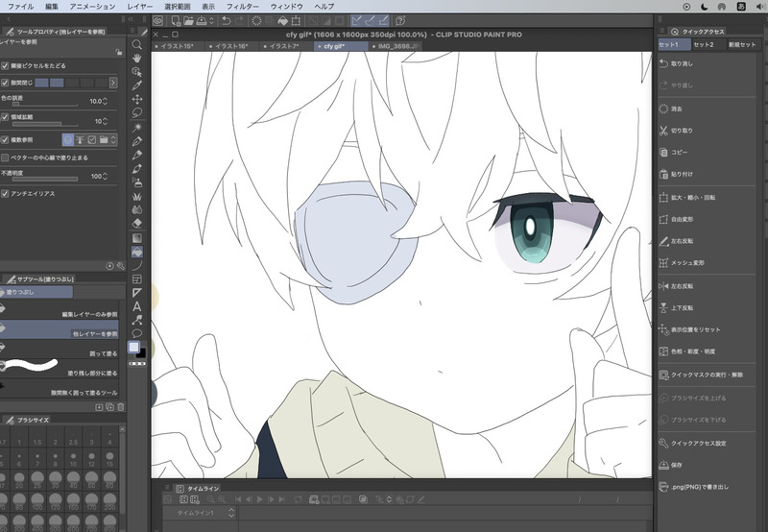
Task: Open the help question mark icon
Action: coord(400,20)
